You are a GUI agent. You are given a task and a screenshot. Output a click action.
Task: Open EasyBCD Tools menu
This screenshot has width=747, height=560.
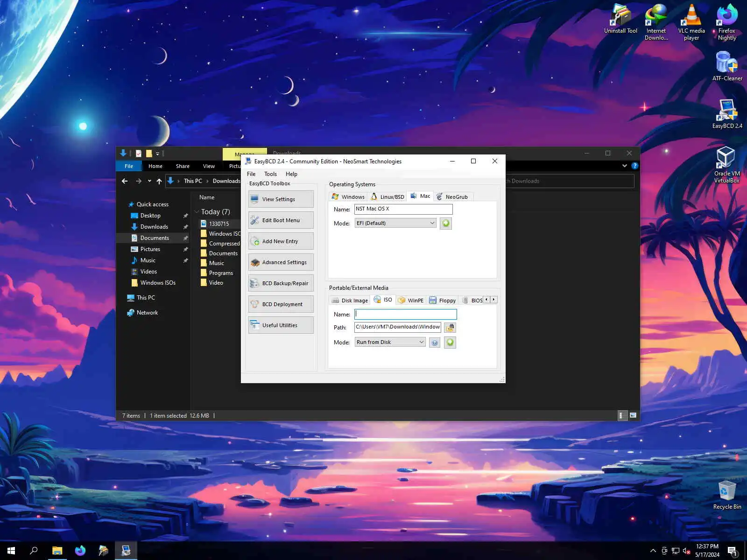click(270, 174)
